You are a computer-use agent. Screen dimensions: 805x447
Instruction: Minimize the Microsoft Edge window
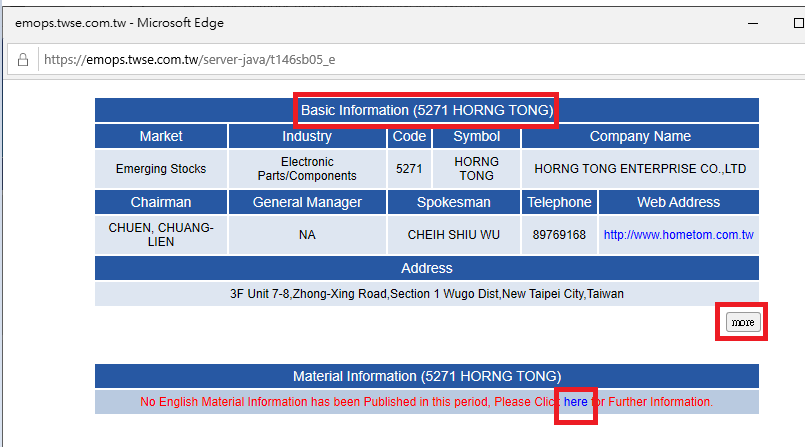[753, 23]
